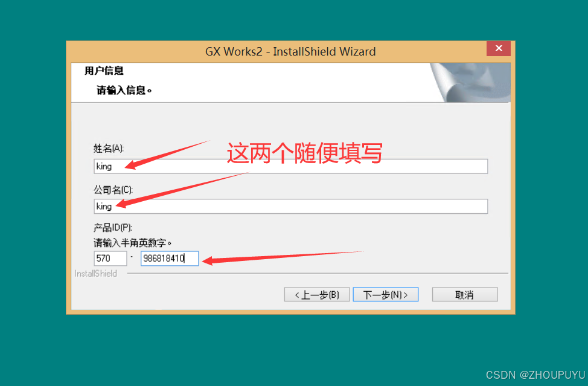Click the 产品ID(P) label
588x386 pixels.
[x=112, y=228]
